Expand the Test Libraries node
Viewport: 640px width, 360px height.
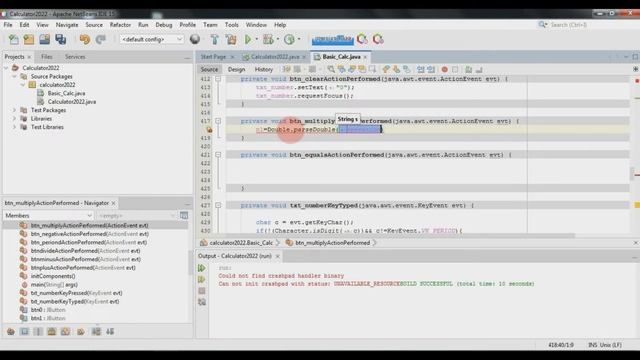click(15, 127)
